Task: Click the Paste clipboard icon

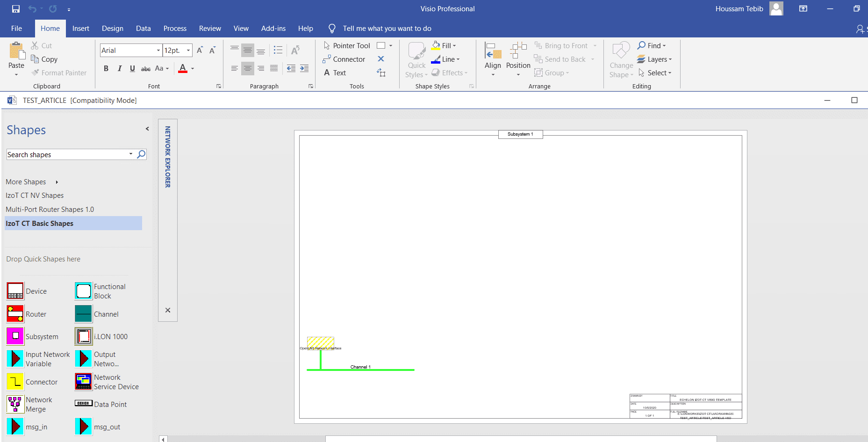Action: [x=16, y=51]
